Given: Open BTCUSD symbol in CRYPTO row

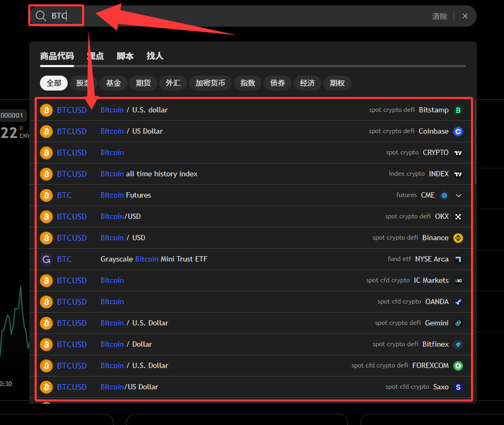Looking at the screenshot, I should pyautogui.click(x=72, y=153).
